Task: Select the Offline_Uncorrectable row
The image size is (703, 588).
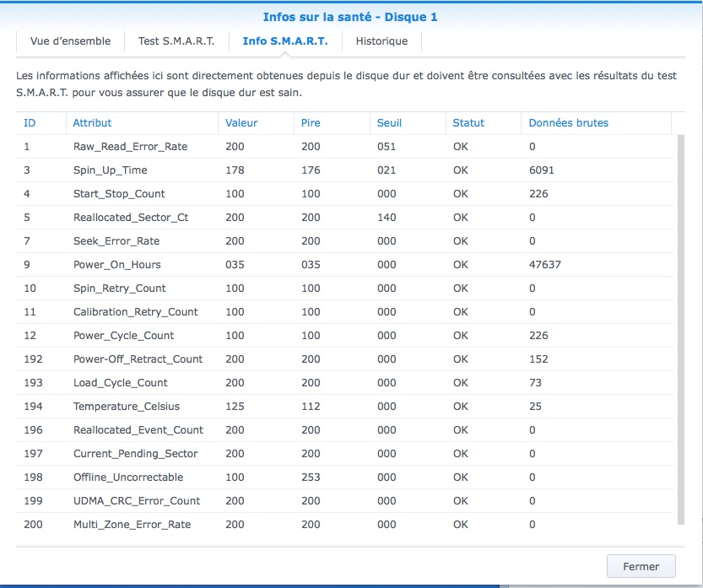Action: pyautogui.click(x=128, y=477)
